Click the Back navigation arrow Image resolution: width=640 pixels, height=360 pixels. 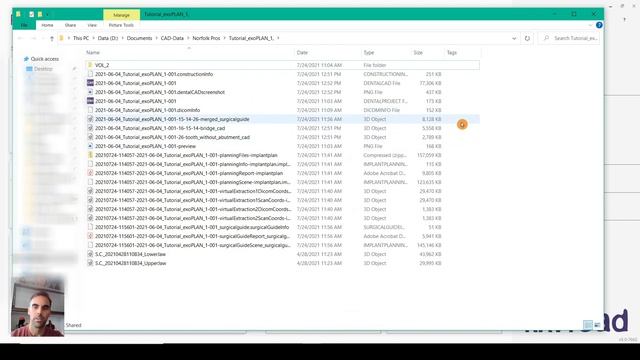(20, 38)
